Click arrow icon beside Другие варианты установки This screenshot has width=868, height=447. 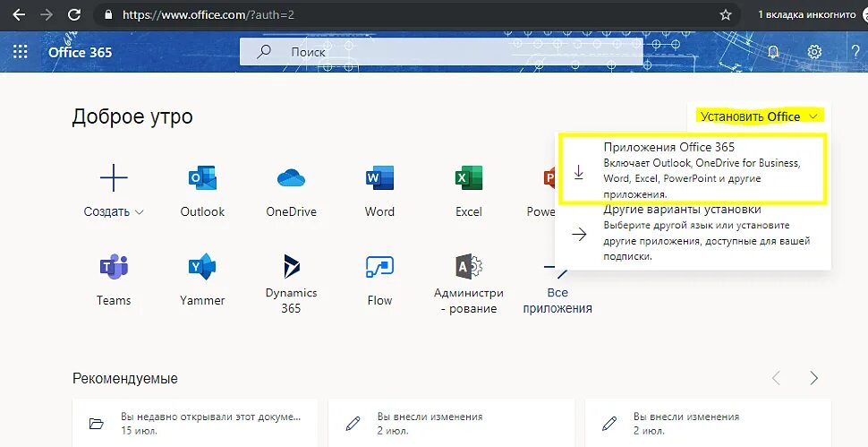(x=579, y=235)
